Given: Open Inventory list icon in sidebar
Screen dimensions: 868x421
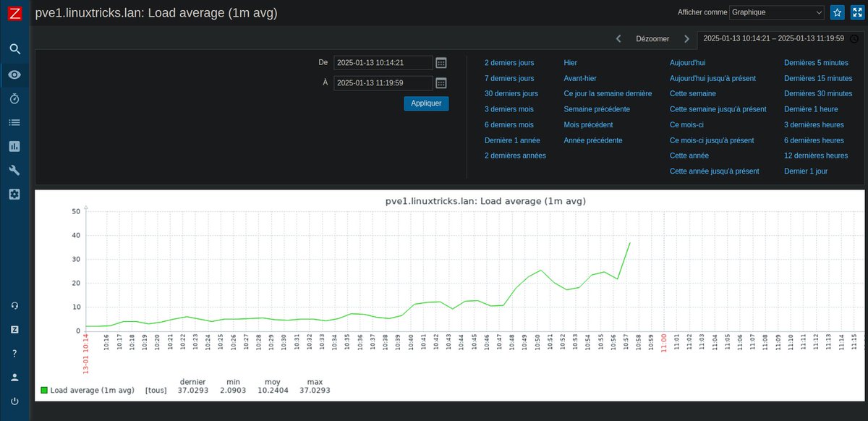Looking at the screenshot, I should [x=14, y=122].
